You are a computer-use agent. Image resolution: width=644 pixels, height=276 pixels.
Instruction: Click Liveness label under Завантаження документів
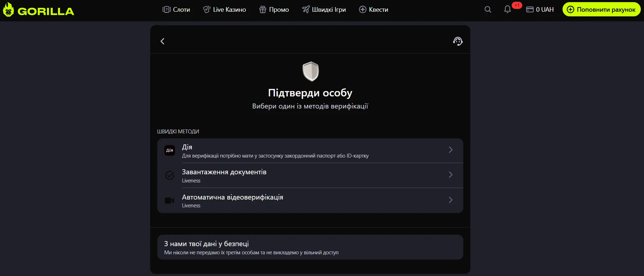coord(191,181)
